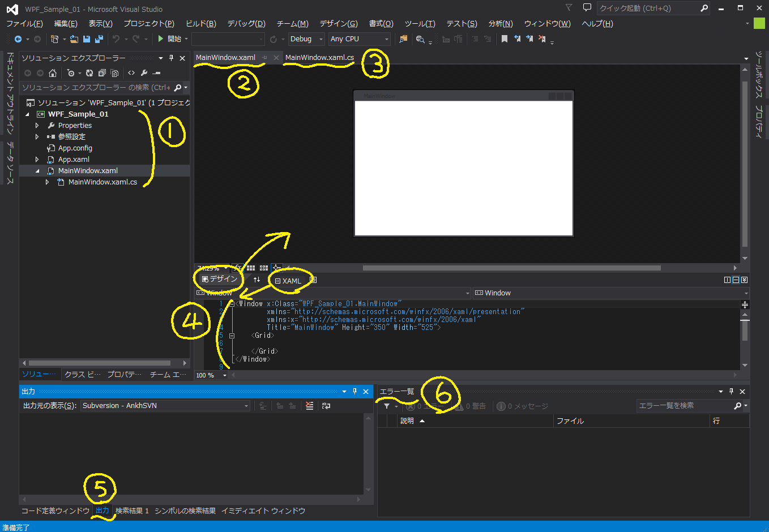The width and height of the screenshot is (769, 532).
Task: Collapse the WPF_Sample_01 project node
Action: pos(27,114)
